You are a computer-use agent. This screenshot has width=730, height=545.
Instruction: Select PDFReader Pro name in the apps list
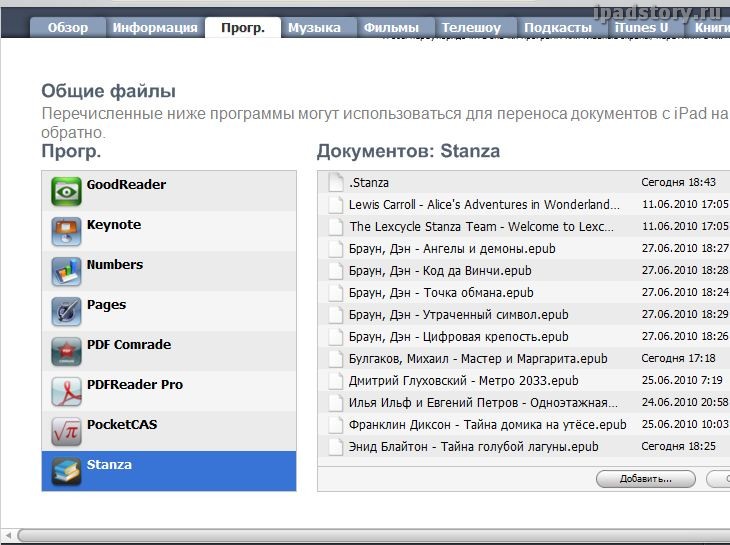135,385
